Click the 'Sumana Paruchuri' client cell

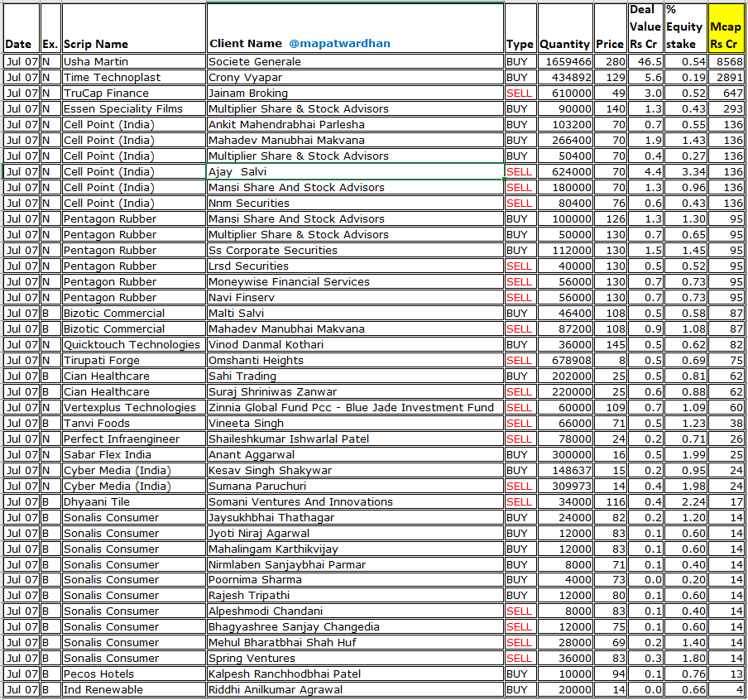pos(355,487)
